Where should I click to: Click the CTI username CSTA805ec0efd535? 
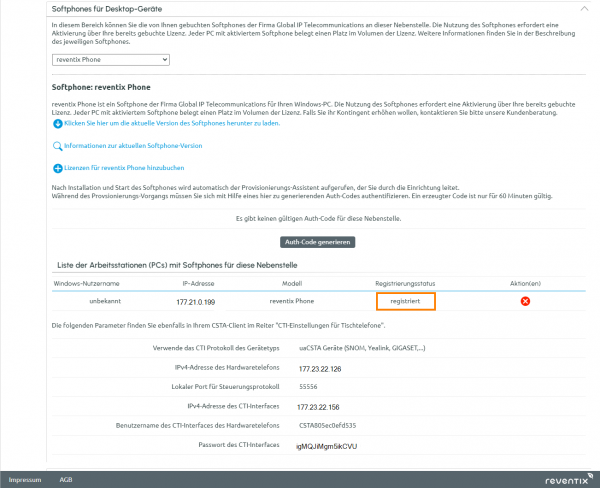tap(327, 426)
